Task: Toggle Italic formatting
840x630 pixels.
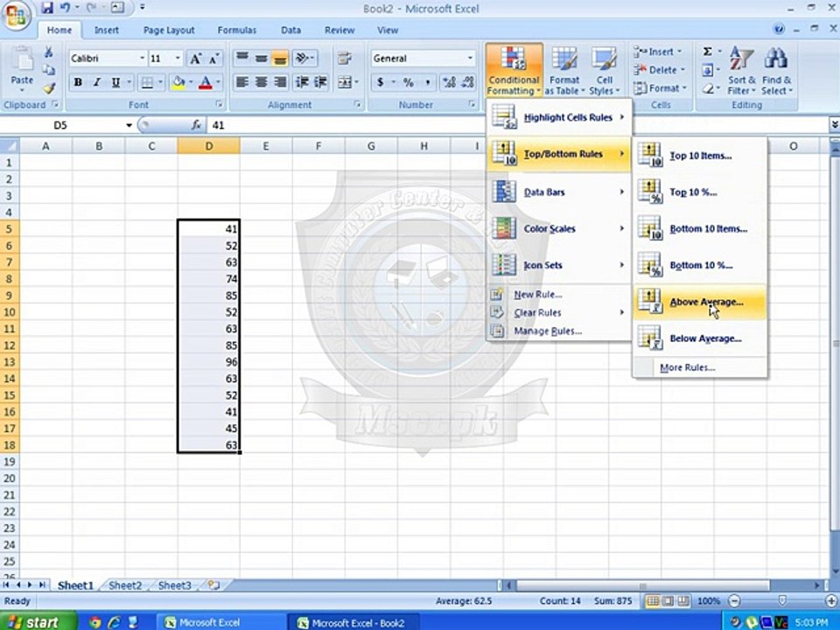Action: [x=97, y=82]
